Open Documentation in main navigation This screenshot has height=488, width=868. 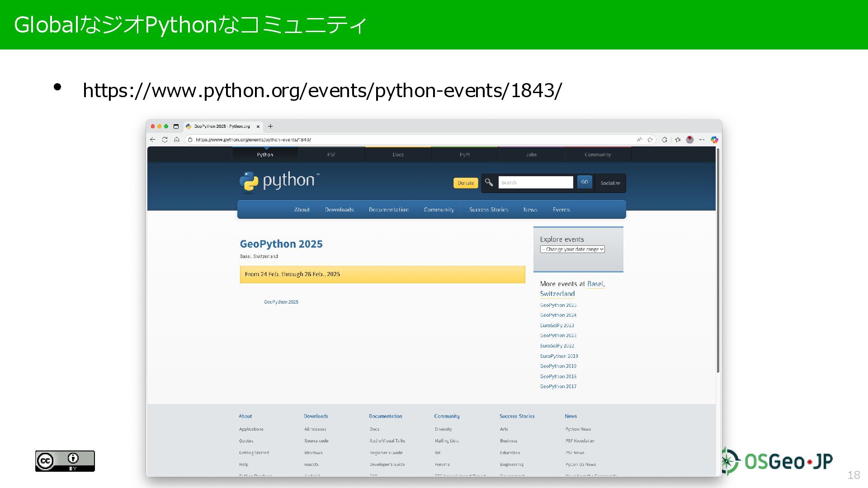coord(389,210)
